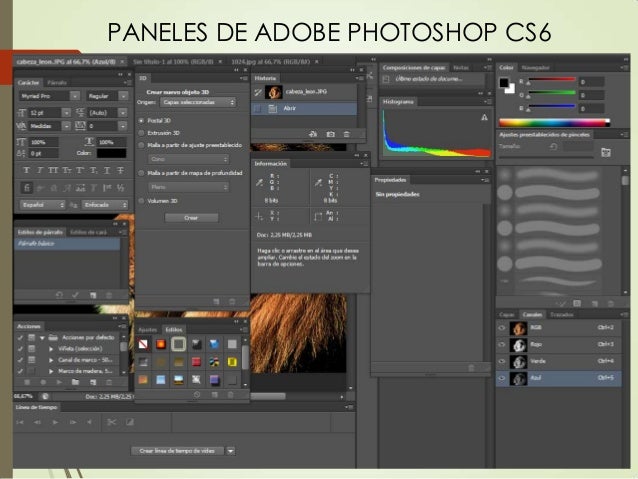Switch to the Trazados tab
638x479 pixels.
point(562,315)
